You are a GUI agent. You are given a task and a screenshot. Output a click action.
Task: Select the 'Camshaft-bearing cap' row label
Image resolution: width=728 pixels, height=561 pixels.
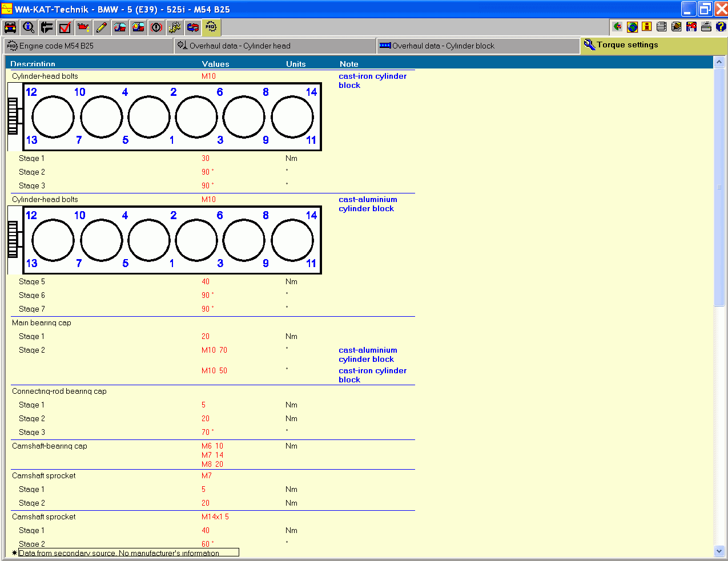(50, 446)
